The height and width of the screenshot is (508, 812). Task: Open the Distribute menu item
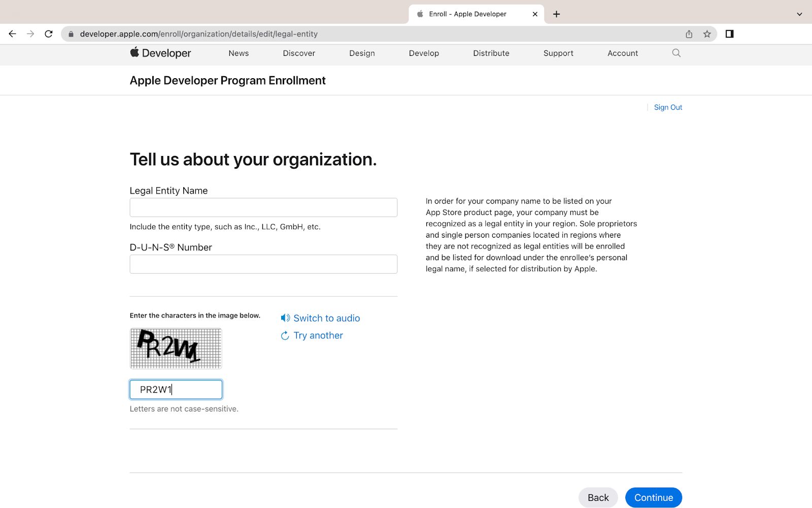(491, 53)
